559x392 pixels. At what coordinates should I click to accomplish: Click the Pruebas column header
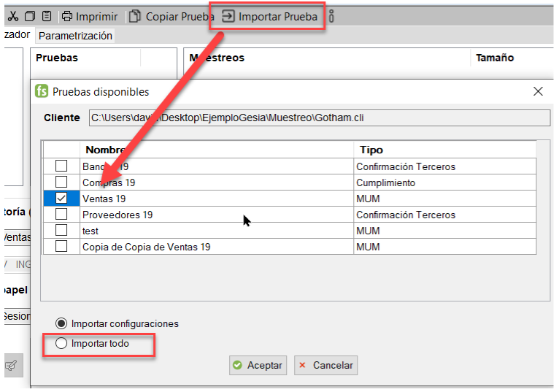[x=57, y=58]
